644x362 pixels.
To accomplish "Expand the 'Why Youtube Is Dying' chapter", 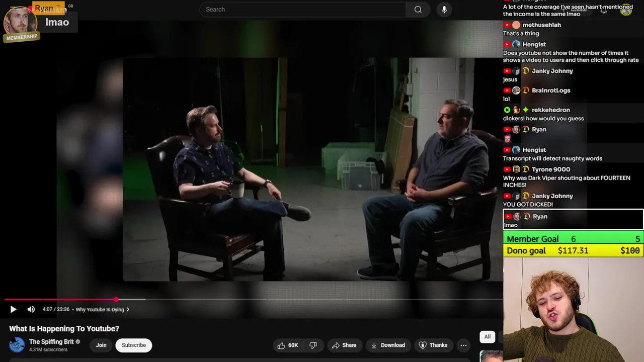I will pyautogui.click(x=102, y=310).
